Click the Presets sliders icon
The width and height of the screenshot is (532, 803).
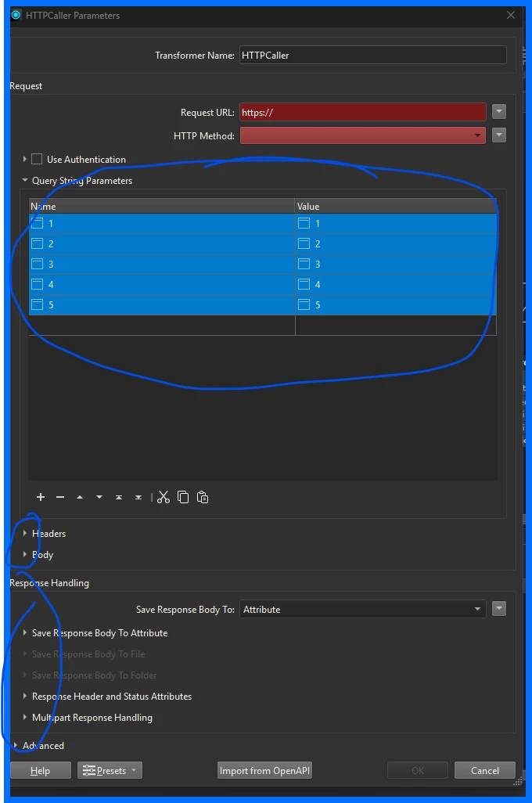tap(89, 770)
